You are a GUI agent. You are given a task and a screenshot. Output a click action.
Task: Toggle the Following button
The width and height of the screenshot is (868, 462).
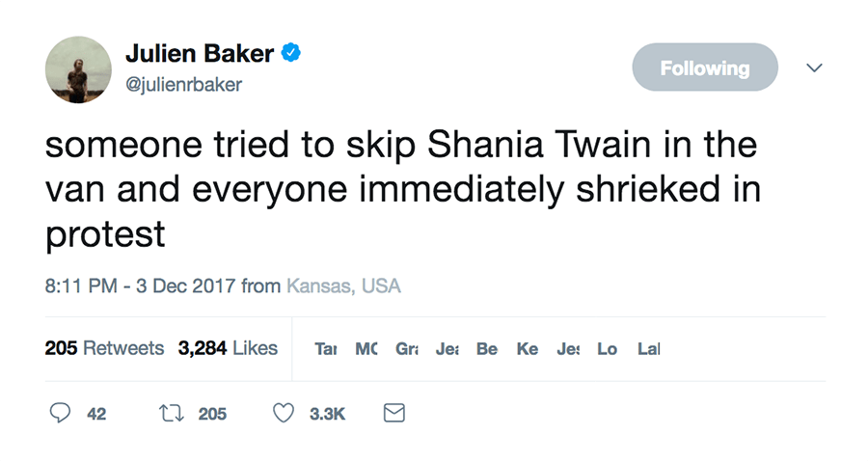pyautogui.click(x=704, y=68)
